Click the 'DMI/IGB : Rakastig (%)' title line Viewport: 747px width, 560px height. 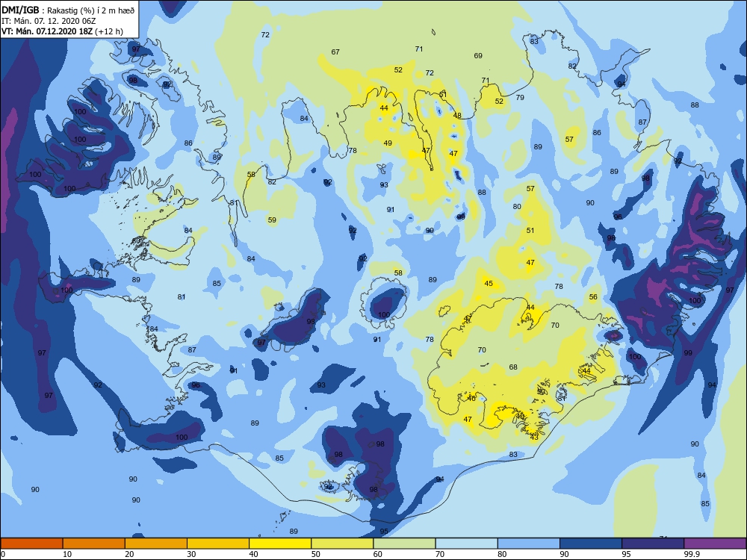click(x=69, y=10)
